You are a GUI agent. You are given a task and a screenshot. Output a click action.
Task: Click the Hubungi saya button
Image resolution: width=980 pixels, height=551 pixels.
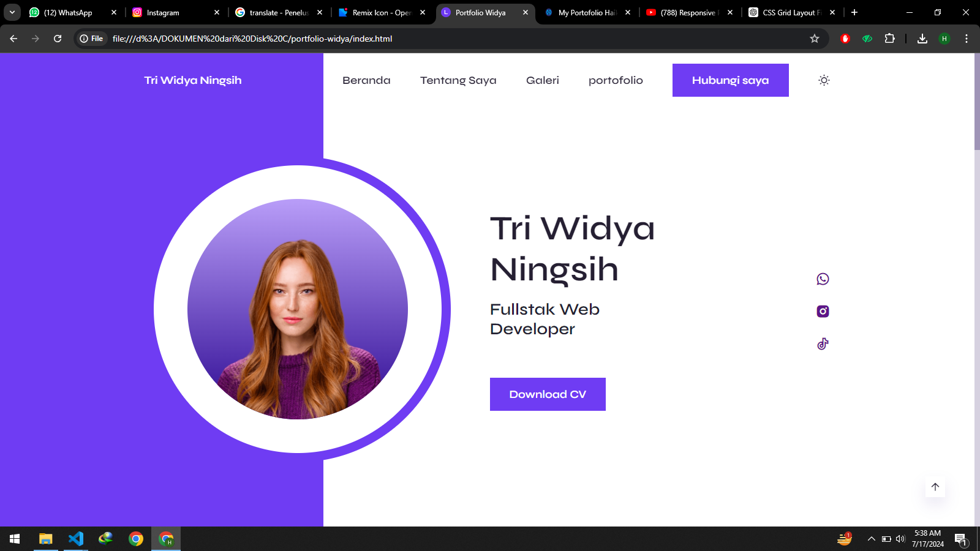pos(730,80)
